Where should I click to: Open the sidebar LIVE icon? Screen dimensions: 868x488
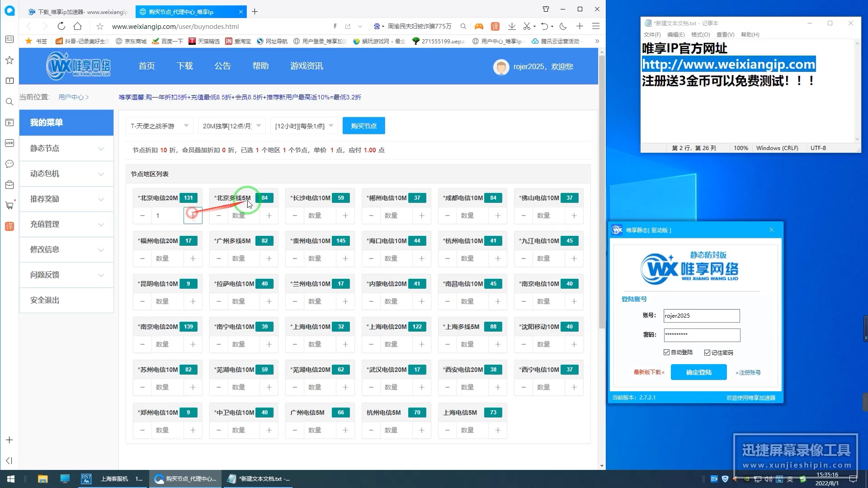pos(9,143)
